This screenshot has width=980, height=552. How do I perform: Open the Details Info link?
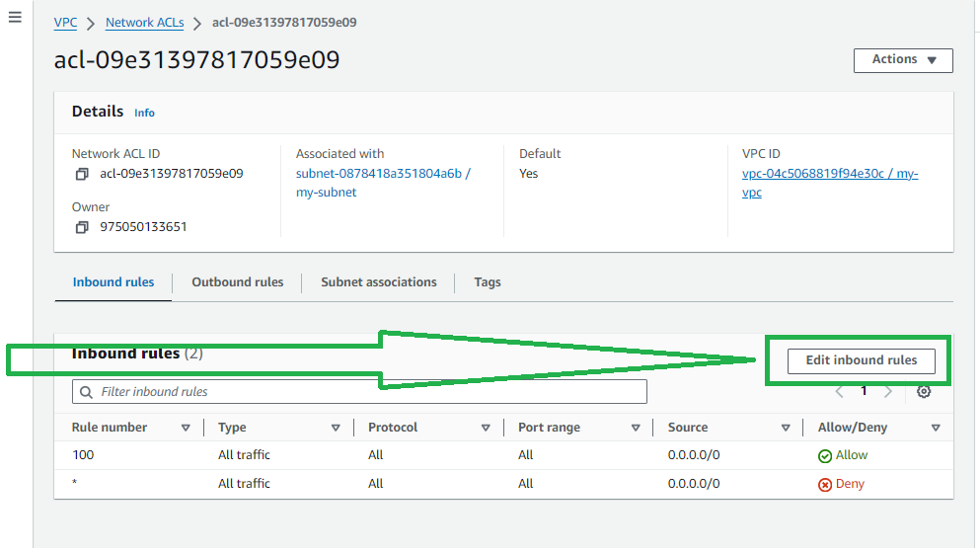[144, 114]
